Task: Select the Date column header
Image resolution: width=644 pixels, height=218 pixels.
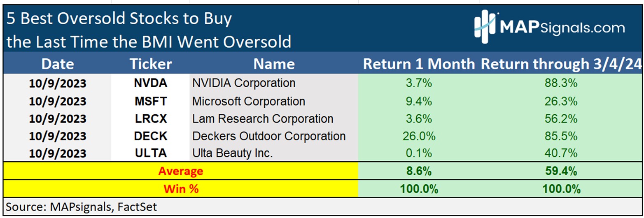Action: (x=58, y=64)
